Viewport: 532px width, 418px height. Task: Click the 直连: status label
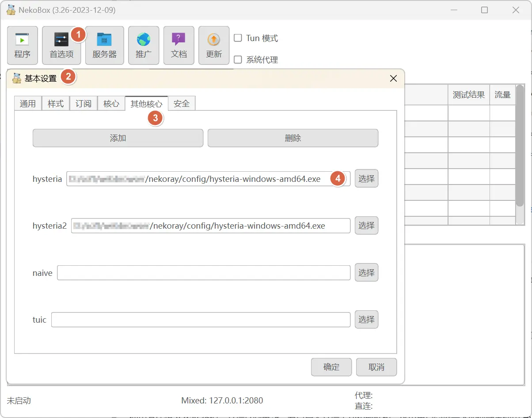coord(364,407)
